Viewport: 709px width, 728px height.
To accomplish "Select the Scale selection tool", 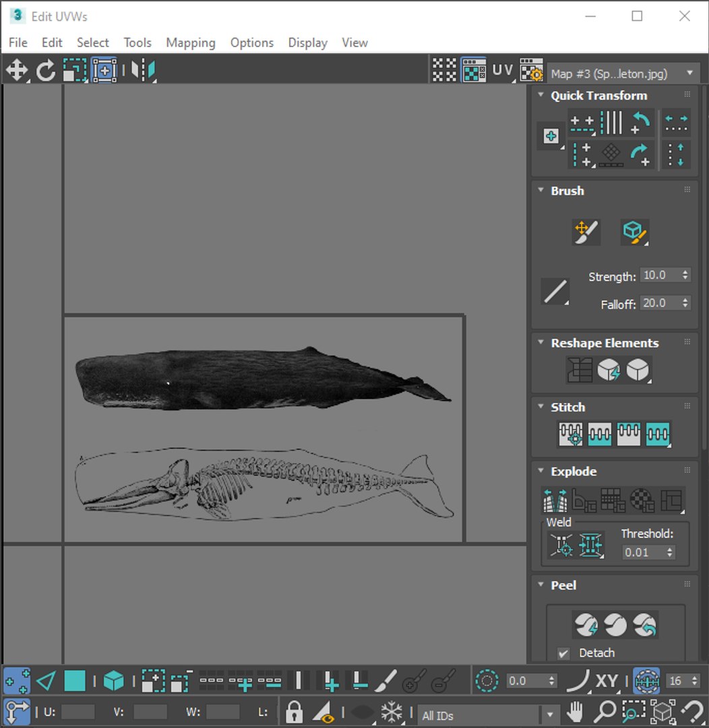I will 75,71.
